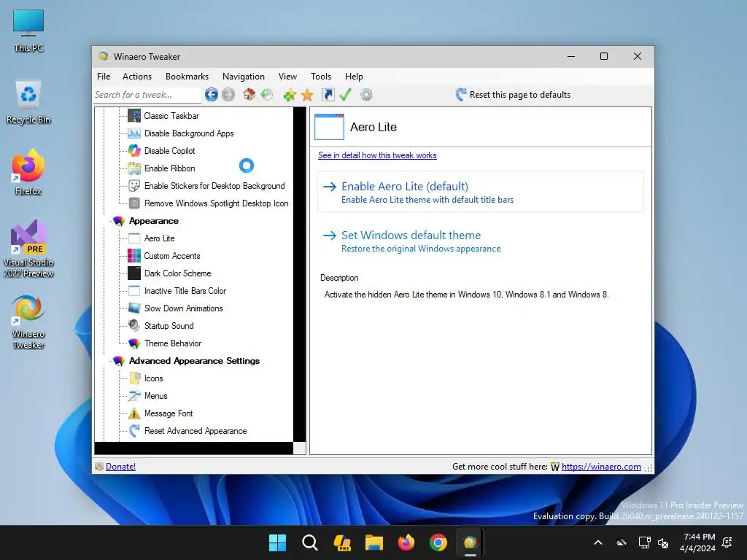Open Google Chrome from taskbar
Image resolution: width=747 pixels, height=560 pixels.
[438, 542]
